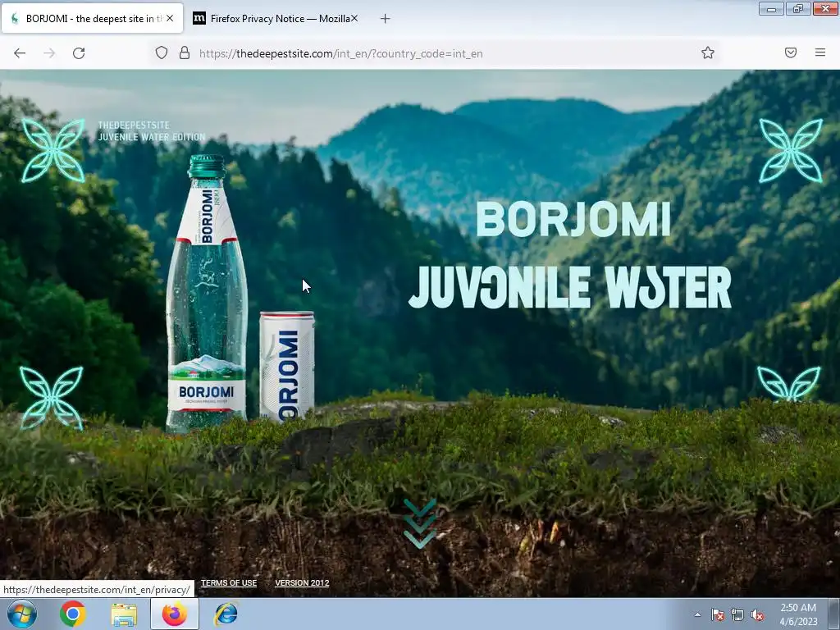The width and height of the screenshot is (840, 630).
Task: Click the bottom-right butterfly ornament icon
Action: coord(788,384)
